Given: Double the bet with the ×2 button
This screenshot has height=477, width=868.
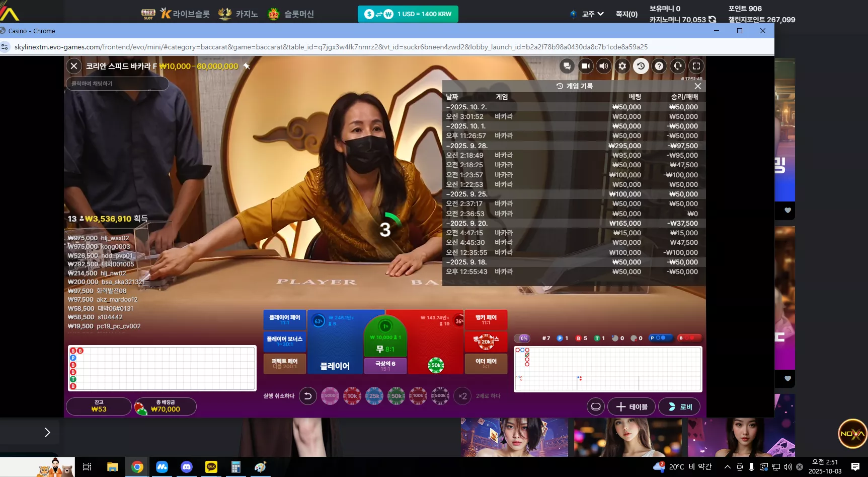Looking at the screenshot, I should [462, 396].
